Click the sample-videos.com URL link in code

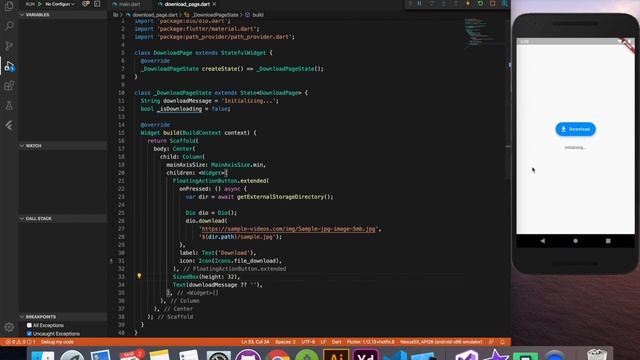[288, 229]
